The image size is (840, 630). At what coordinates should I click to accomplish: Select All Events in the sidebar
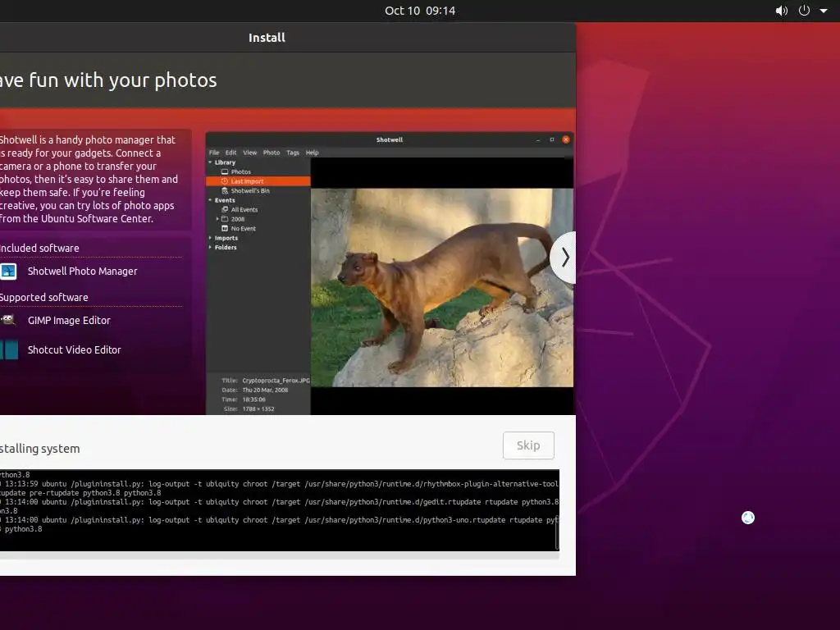pyautogui.click(x=244, y=209)
